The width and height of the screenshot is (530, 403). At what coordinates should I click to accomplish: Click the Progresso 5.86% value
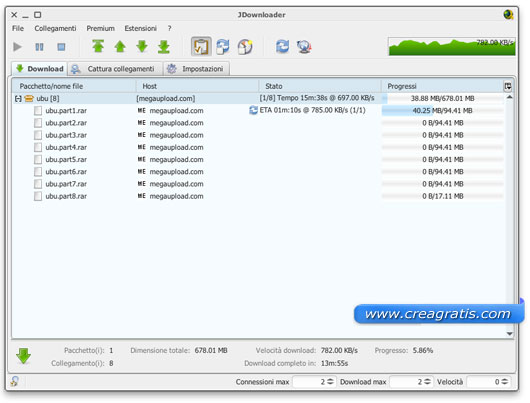point(423,350)
